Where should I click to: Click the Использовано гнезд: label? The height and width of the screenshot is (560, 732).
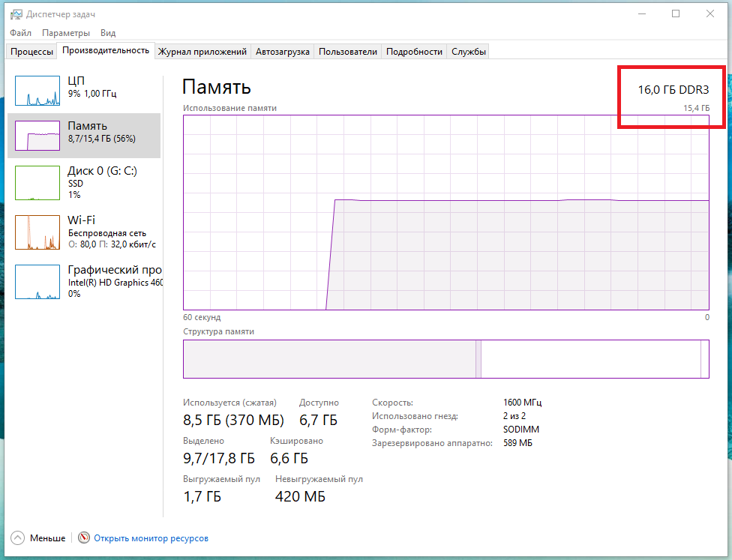click(415, 416)
